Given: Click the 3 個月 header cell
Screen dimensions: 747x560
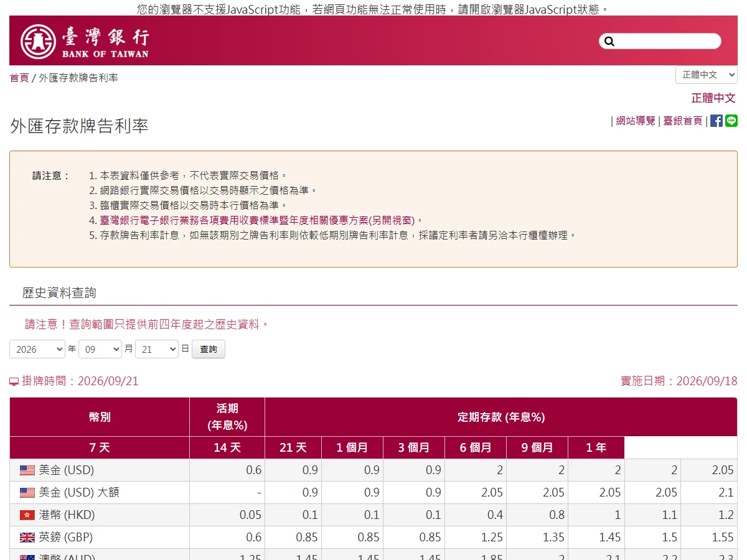Looking at the screenshot, I should click(x=414, y=447).
